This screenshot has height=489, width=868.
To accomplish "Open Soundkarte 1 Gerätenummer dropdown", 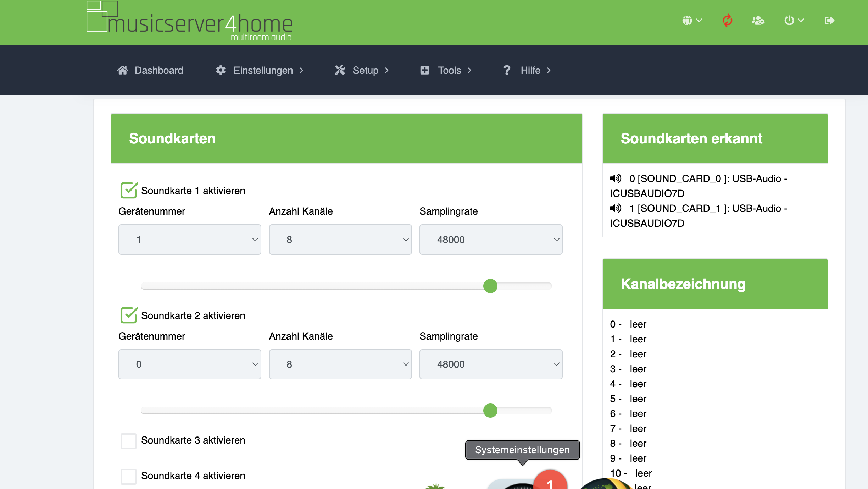I will point(190,240).
